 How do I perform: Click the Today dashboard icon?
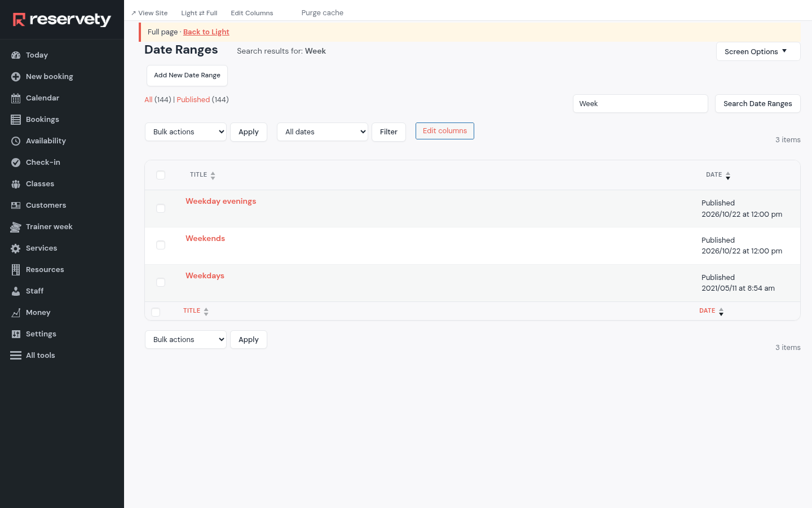[x=16, y=55]
